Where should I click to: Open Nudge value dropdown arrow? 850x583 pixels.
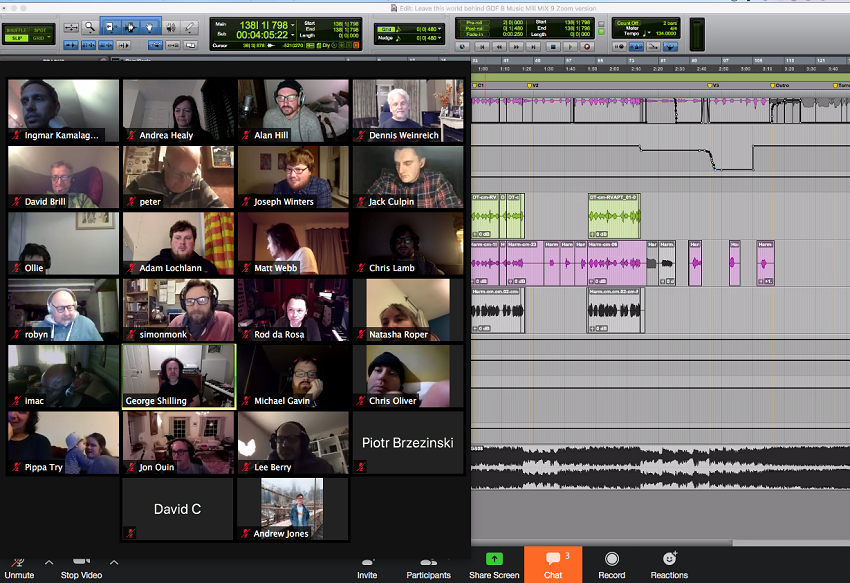click(x=439, y=38)
